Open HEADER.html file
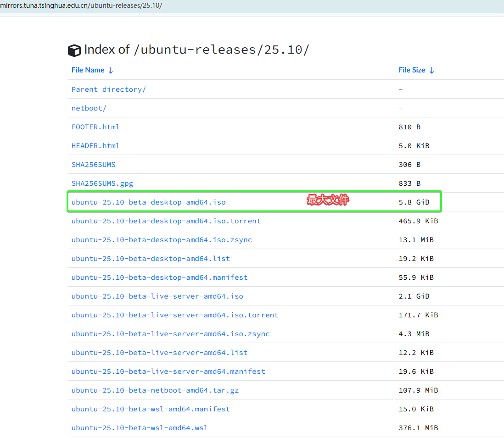Image resolution: width=504 pixels, height=438 pixels. (95, 146)
